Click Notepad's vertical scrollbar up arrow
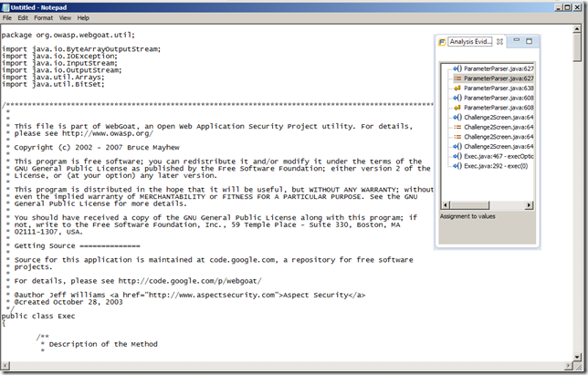Screen dimensions: 588x375 tap(577, 29)
